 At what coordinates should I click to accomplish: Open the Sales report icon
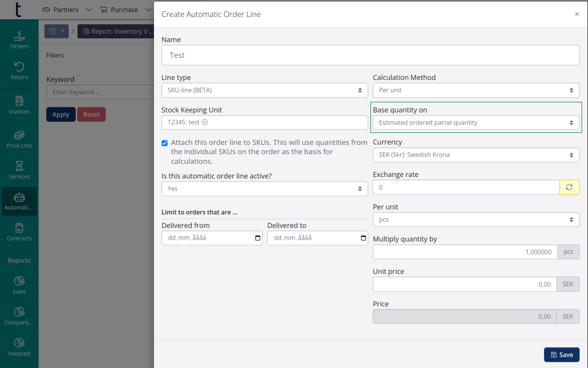pos(19,285)
